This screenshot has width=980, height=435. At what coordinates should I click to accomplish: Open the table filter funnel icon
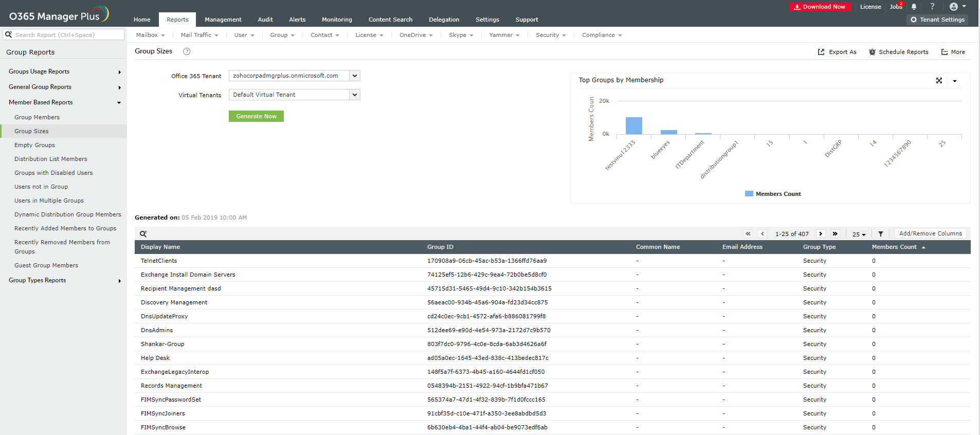(x=881, y=234)
